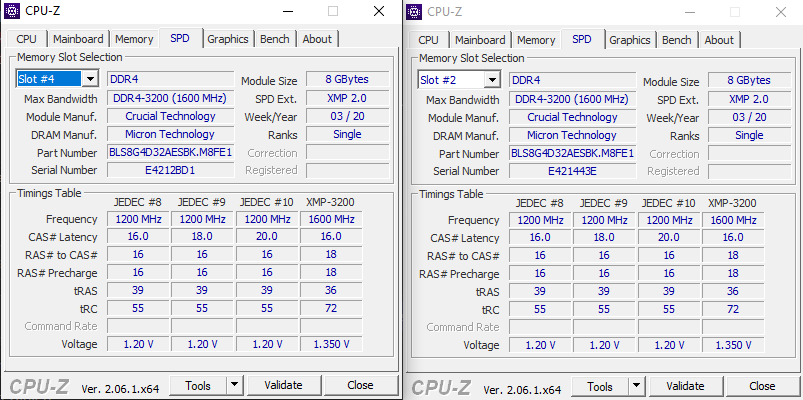
Task: Open the Mainboard tab in the right window
Action: [480, 40]
